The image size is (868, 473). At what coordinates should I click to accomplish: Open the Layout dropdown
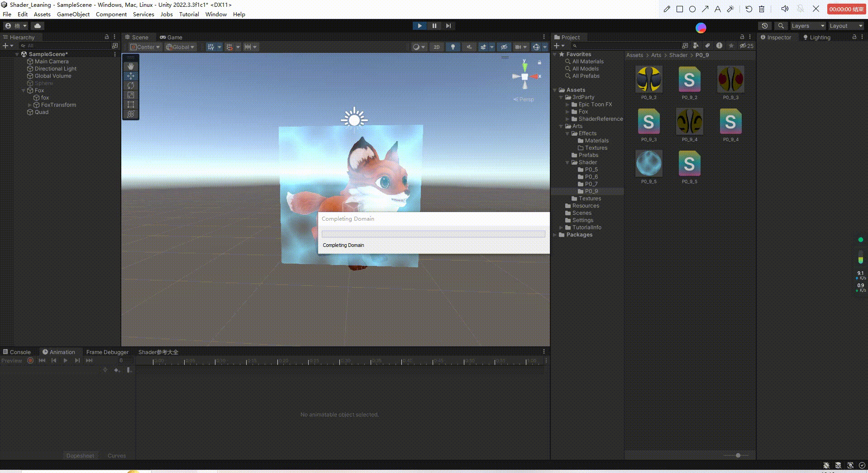point(846,26)
